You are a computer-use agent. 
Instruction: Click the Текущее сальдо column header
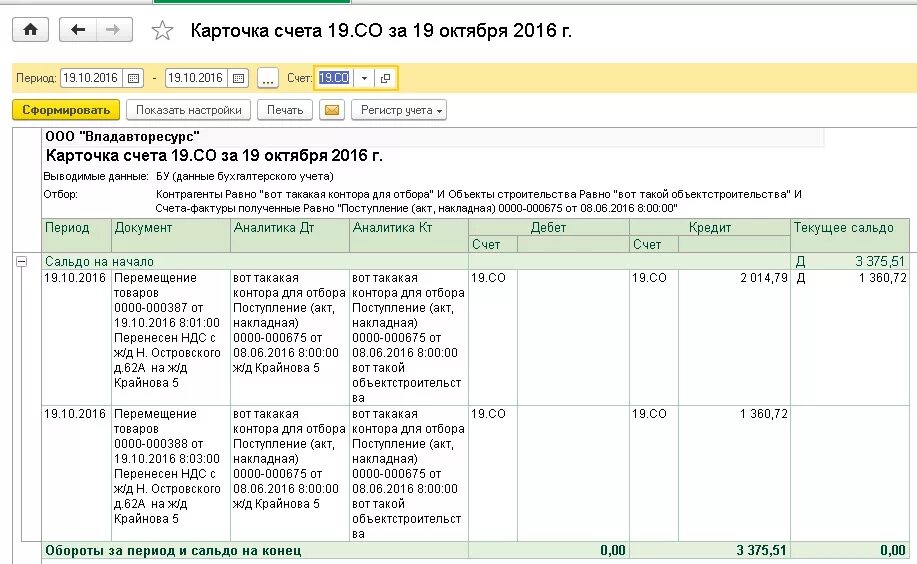850,235
